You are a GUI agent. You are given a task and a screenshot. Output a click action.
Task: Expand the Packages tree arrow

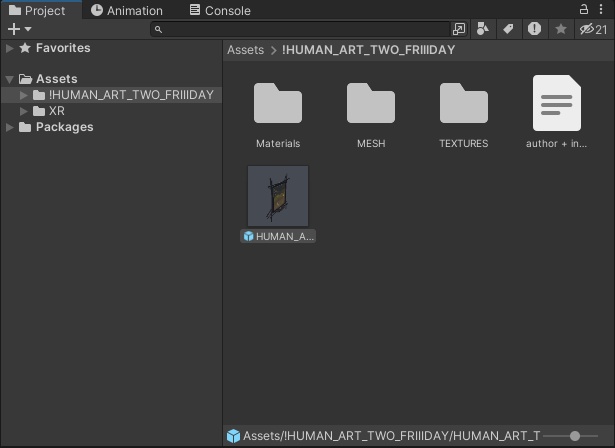click(x=10, y=127)
